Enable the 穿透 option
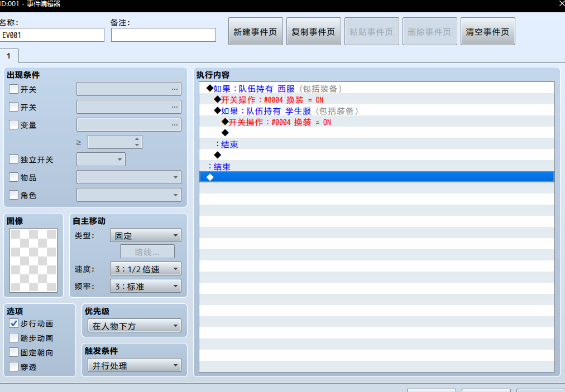 point(14,367)
